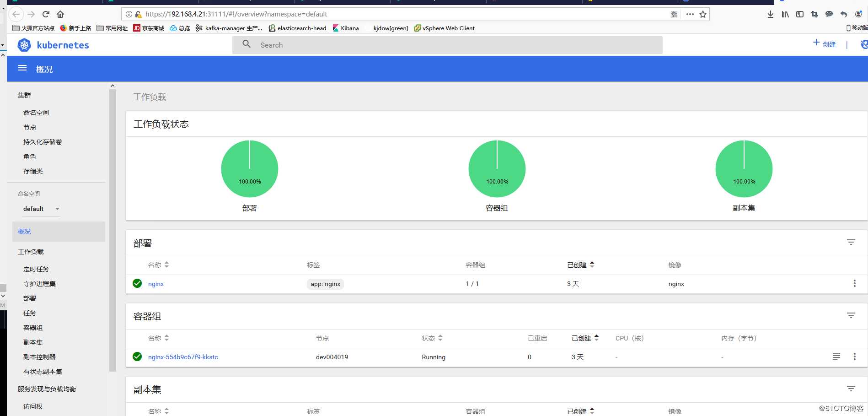Open 副本控制器 in sidebar
Image resolution: width=868 pixels, height=416 pixels.
(x=39, y=357)
